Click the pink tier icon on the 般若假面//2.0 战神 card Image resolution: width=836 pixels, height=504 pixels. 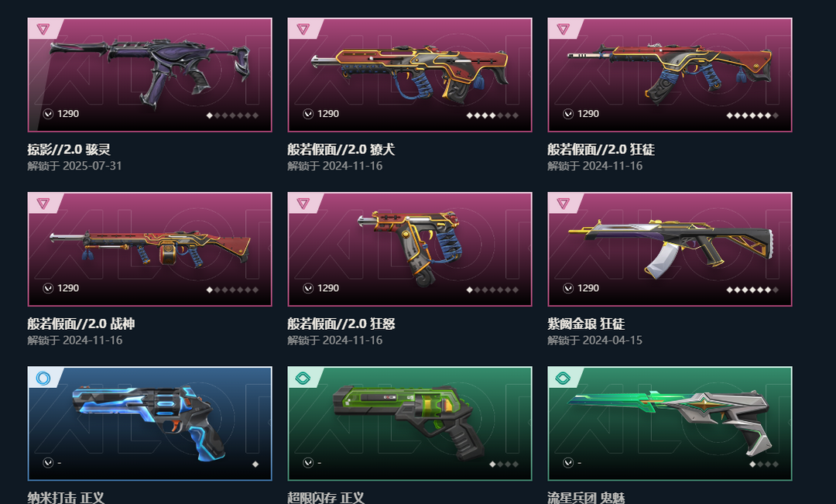click(43, 204)
